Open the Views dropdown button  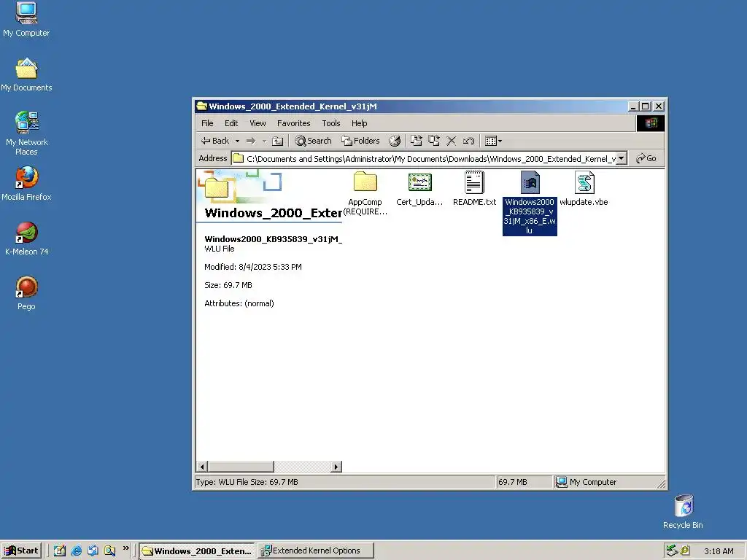[493, 141]
